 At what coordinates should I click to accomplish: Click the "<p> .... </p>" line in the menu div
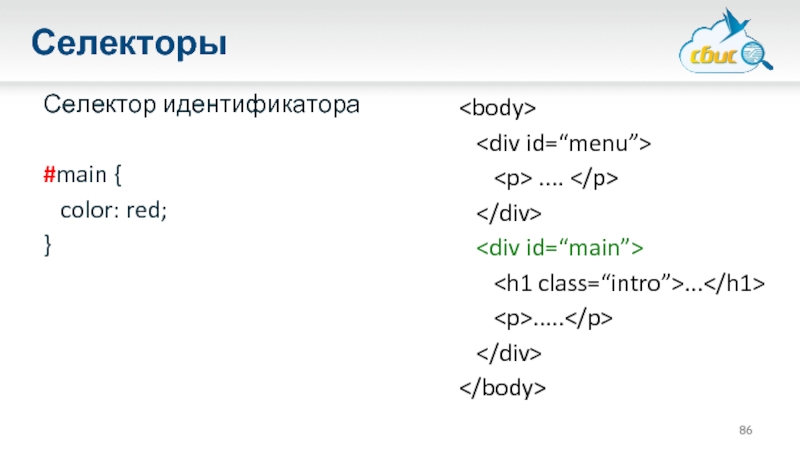tap(555, 179)
